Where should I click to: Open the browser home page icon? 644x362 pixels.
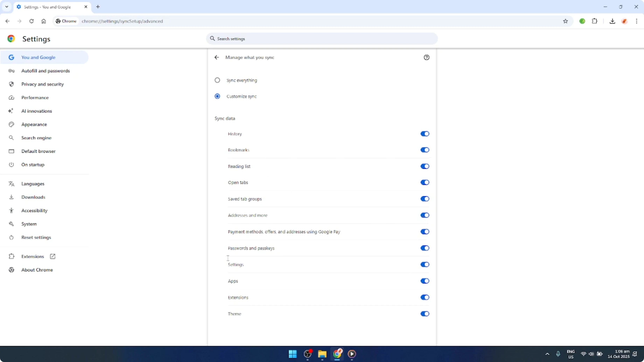44,21
